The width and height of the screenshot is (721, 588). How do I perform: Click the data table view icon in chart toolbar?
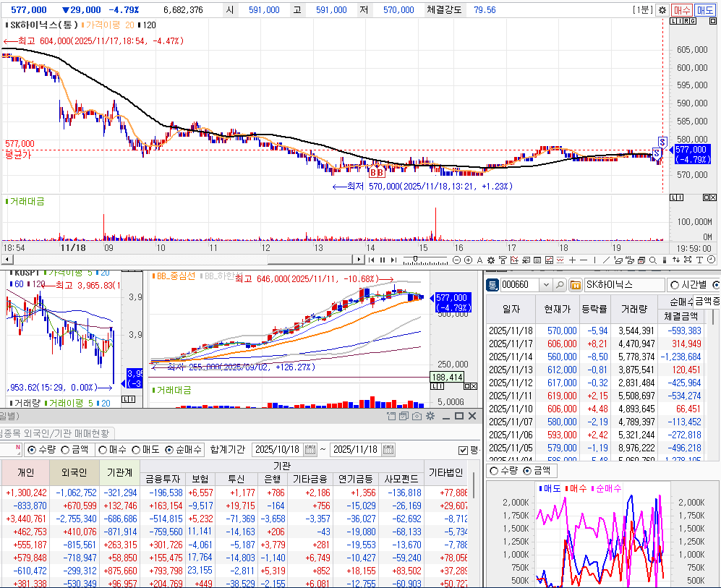pos(537,260)
